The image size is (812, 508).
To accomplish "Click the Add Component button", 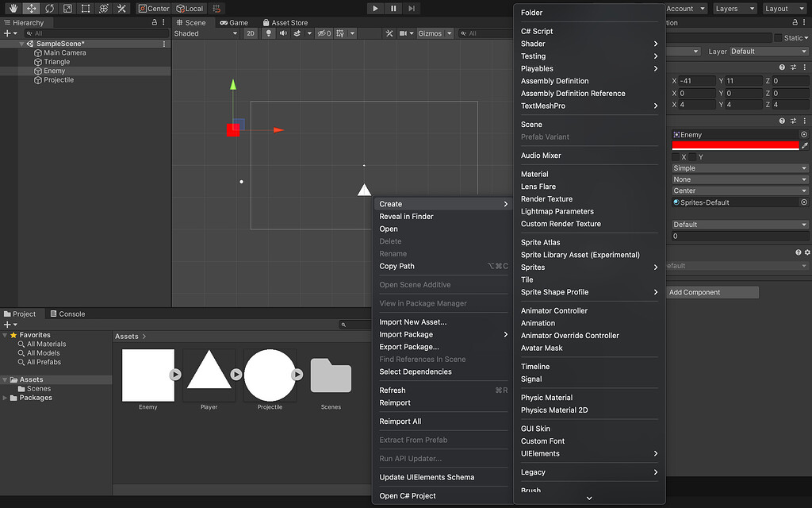I will (x=711, y=292).
